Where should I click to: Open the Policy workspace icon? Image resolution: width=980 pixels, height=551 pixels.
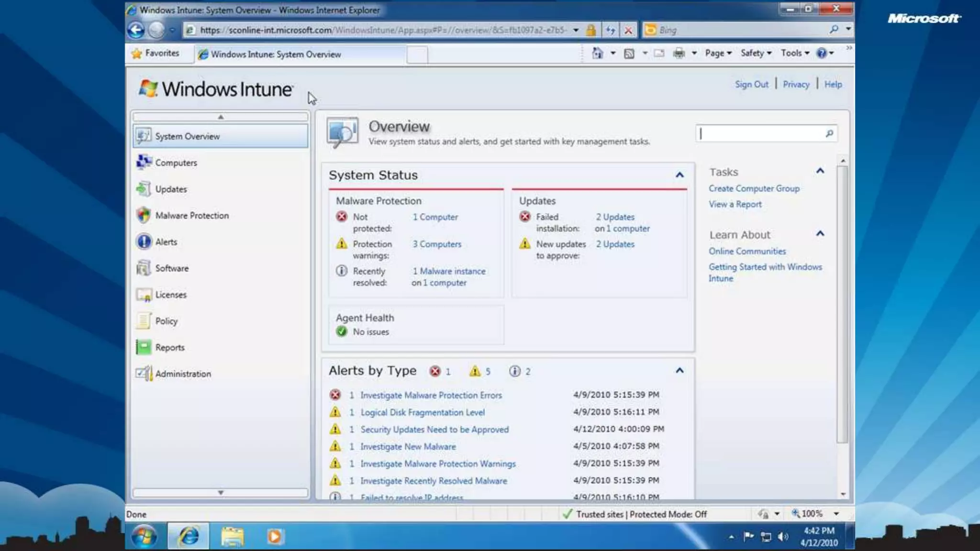tap(144, 321)
